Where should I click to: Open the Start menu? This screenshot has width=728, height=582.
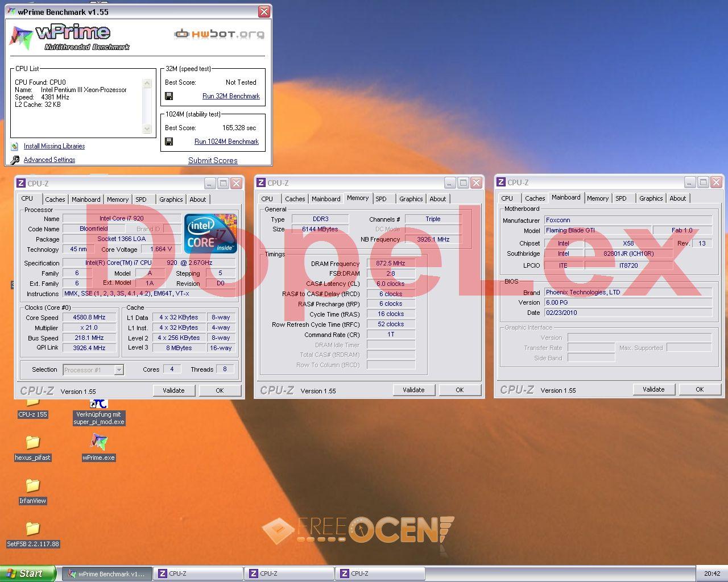click(28, 573)
